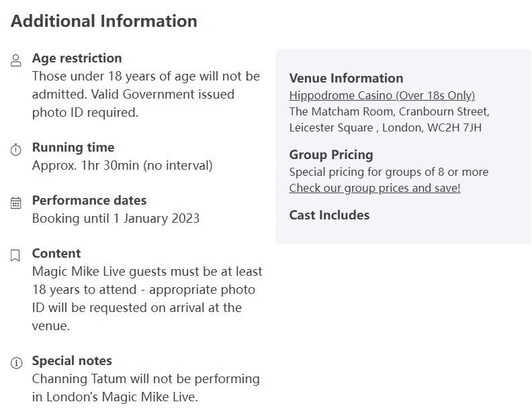The height and width of the screenshot is (414, 532).
Task: Click the Performance dates heading
Action: (x=89, y=201)
